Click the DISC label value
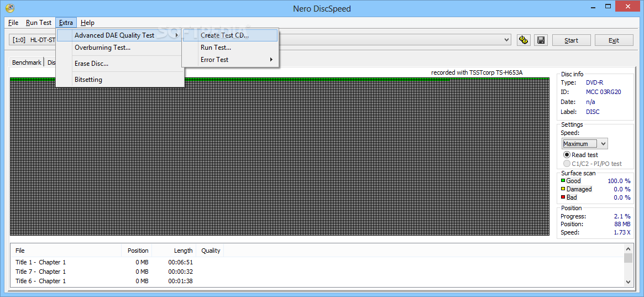This screenshot has height=297, width=644. pos(593,112)
